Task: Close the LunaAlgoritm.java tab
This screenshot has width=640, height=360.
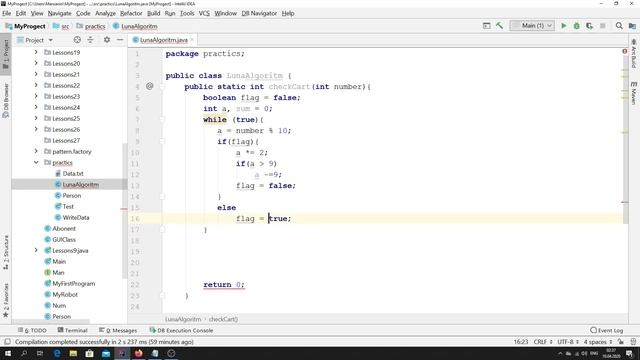Action: [x=192, y=40]
